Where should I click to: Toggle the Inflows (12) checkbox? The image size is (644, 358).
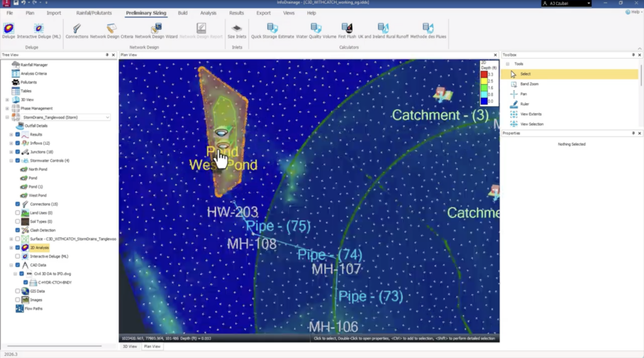coord(18,143)
